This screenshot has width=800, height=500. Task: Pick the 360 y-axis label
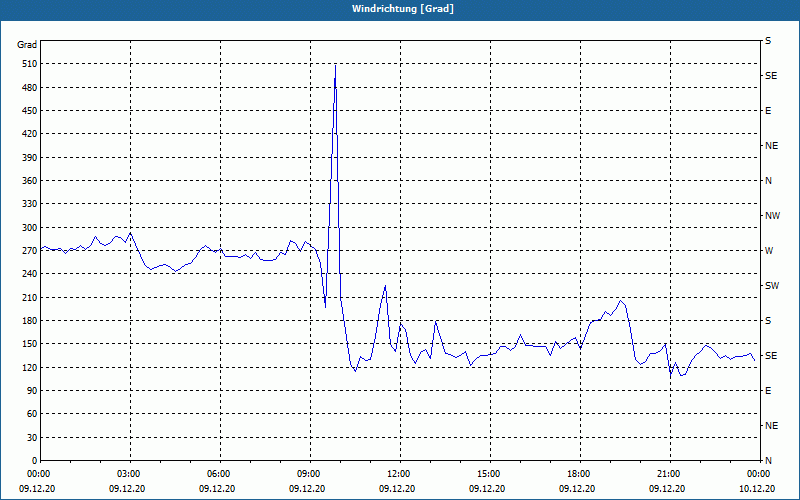pyautogui.click(x=30, y=181)
